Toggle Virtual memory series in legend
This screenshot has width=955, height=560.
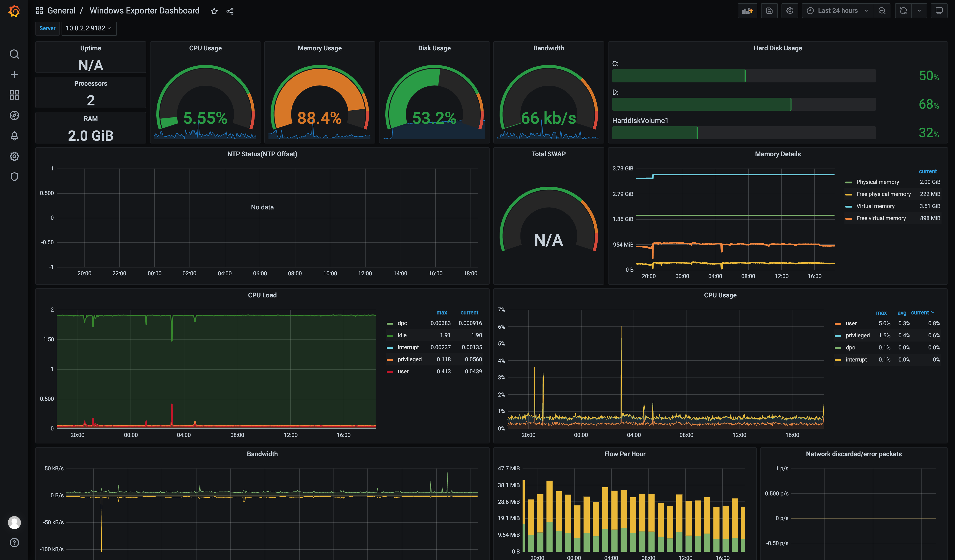tap(875, 206)
